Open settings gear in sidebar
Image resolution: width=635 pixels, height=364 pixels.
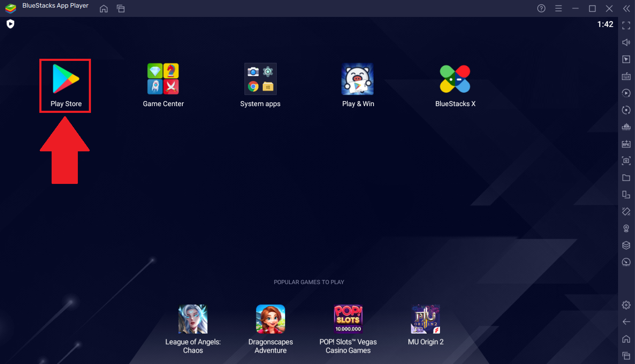[x=626, y=305]
